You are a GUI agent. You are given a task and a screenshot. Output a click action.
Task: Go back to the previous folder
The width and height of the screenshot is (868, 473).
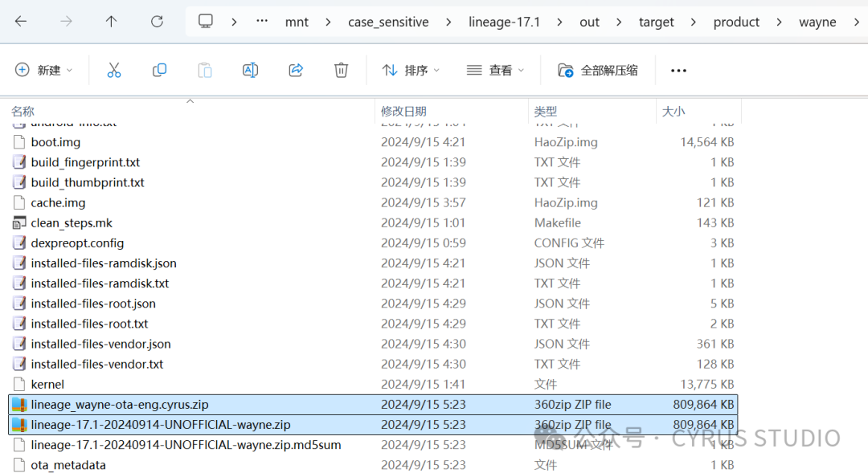[20, 22]
